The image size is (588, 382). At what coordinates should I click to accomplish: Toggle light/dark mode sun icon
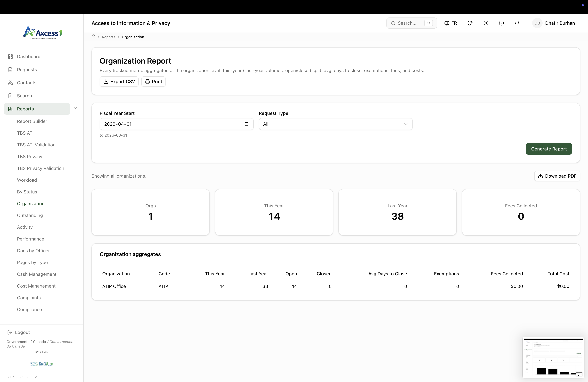[485, 23]
